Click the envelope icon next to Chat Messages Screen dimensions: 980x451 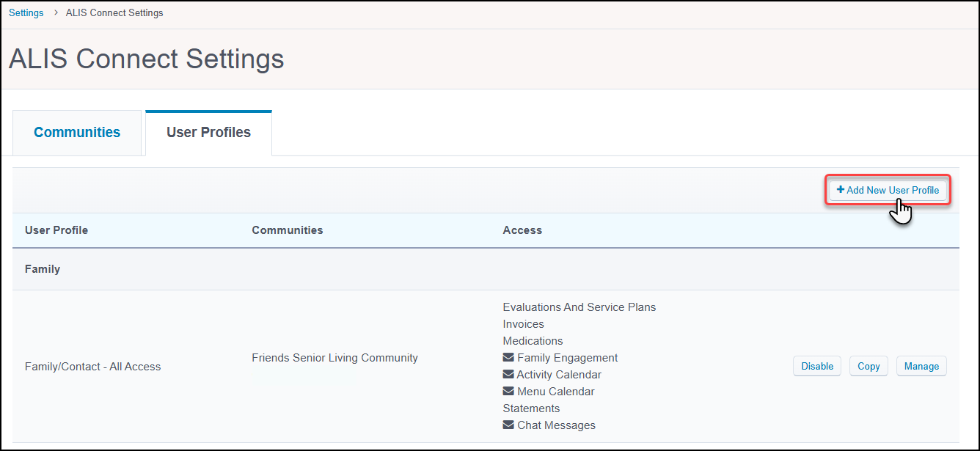[507, 425]
